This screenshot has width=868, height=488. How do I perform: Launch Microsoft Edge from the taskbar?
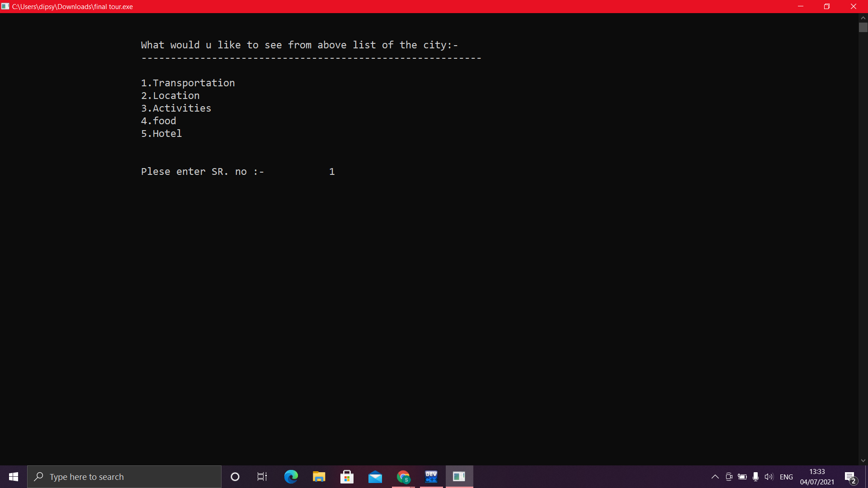coord(291,477)
